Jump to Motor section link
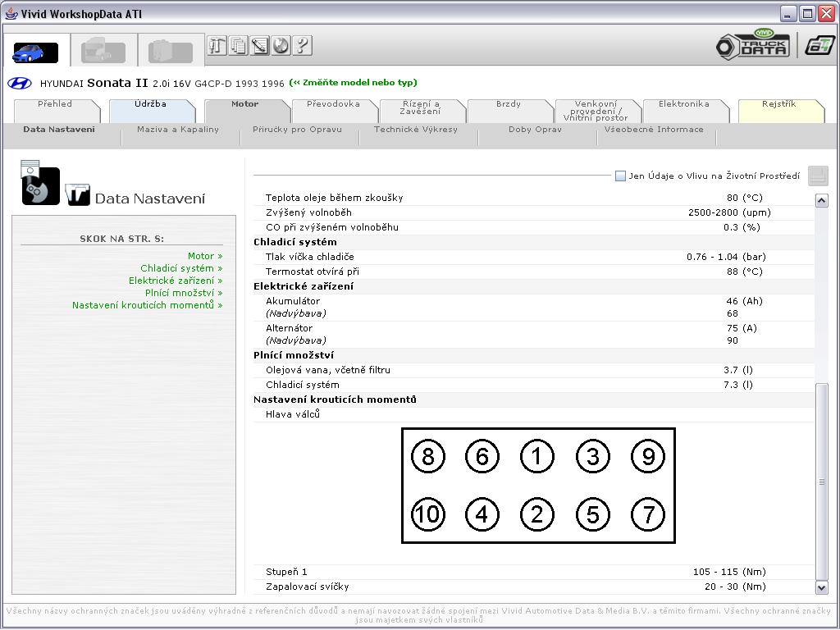840x630 pixels. (205, 256)
